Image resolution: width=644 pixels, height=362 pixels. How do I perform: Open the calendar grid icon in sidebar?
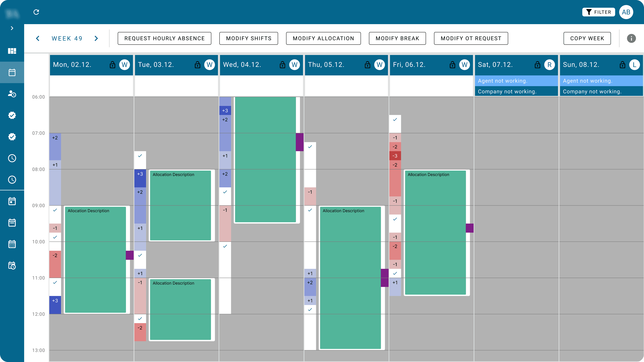pos(12,244)
